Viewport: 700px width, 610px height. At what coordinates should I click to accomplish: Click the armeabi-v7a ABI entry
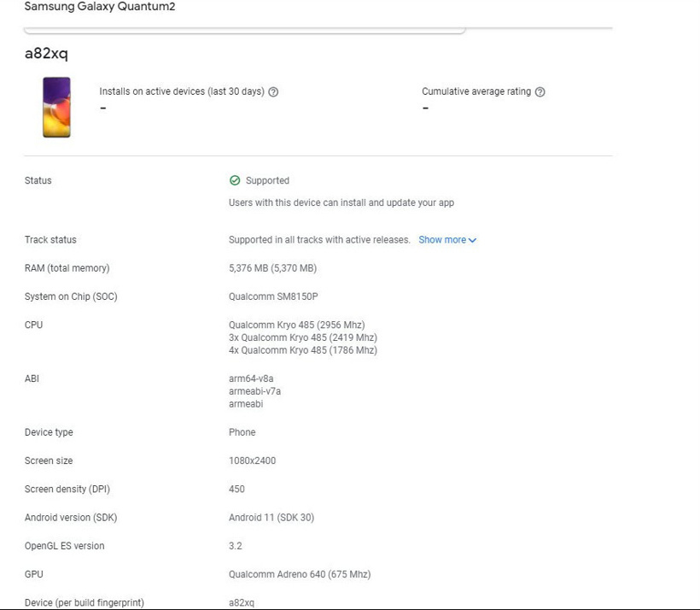pyautogui.click(x=254, y=391)
